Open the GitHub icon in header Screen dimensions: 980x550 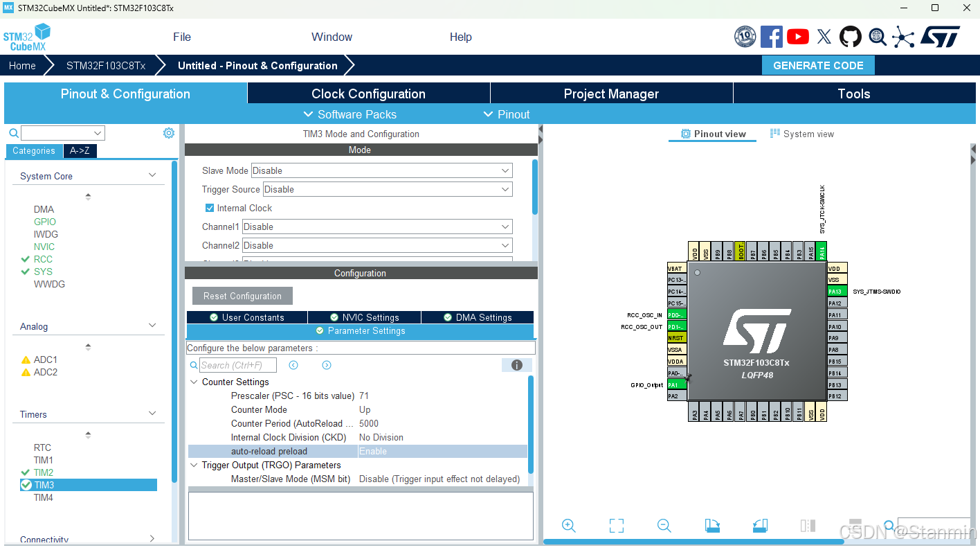click(x=851, y=37)
